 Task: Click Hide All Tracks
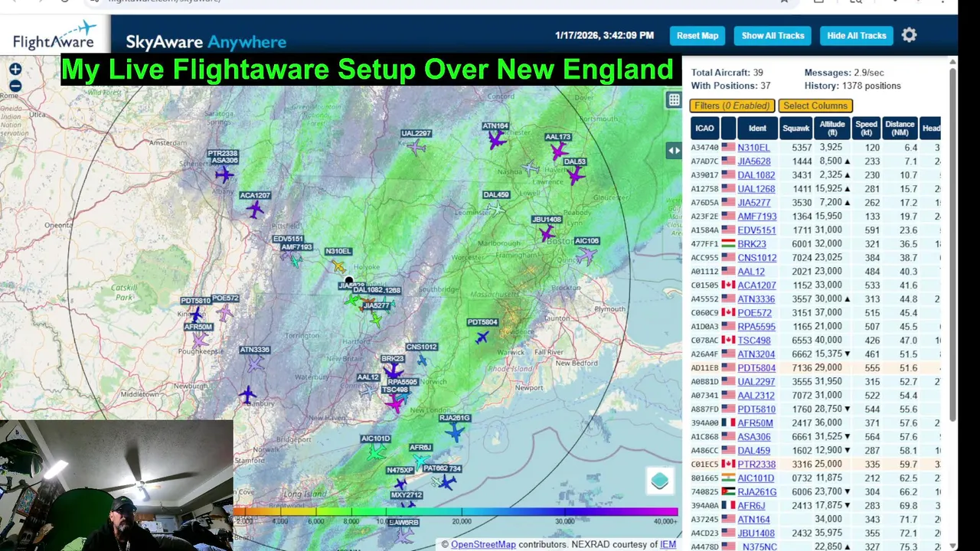tap(857, 35)
